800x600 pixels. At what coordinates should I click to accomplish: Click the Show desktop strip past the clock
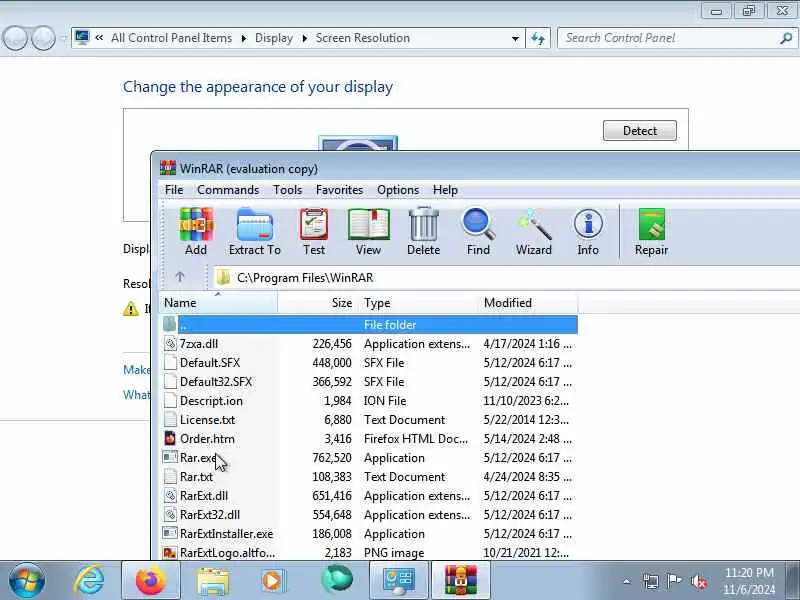[x=793, y=581]
